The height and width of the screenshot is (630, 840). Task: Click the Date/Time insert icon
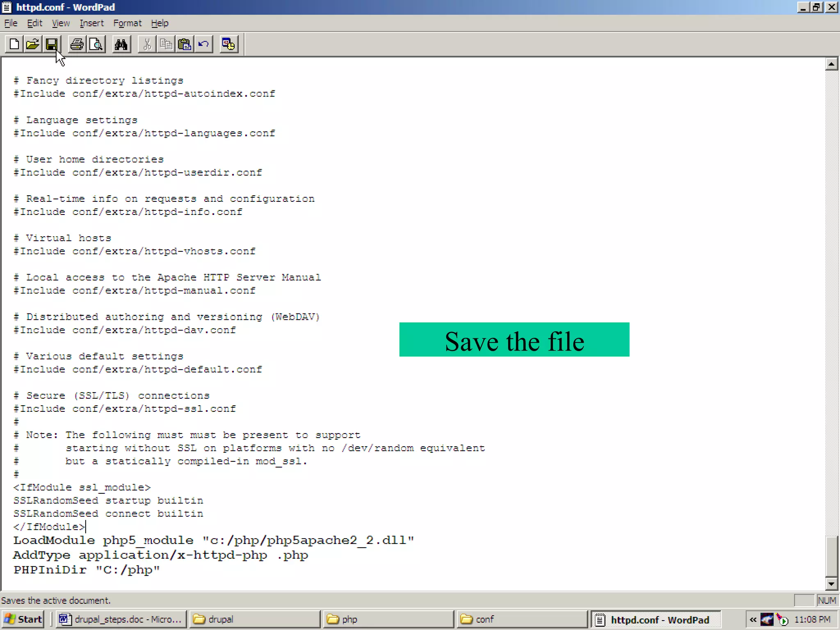[x=228, y=44]
